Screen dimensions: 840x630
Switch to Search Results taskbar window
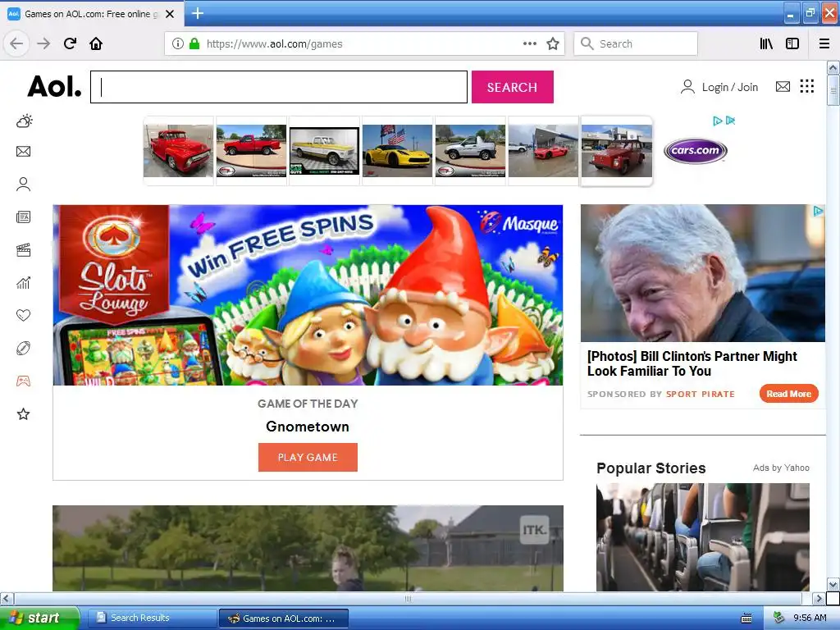click(x=152, y=618)
